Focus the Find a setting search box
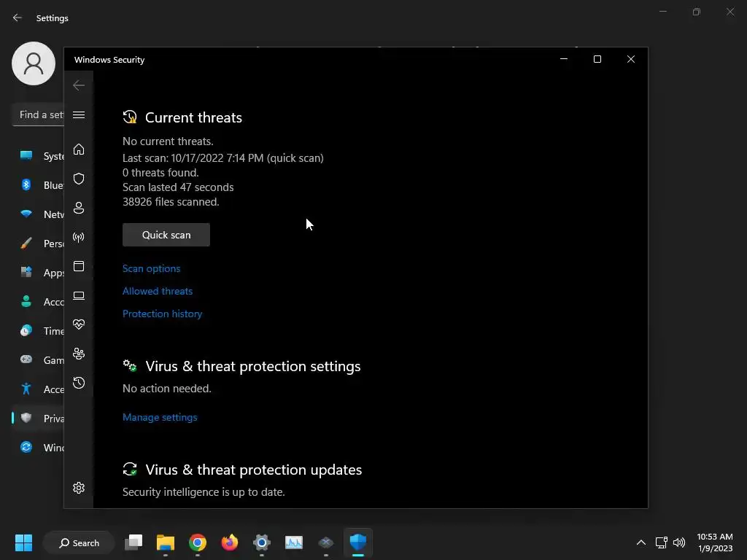 click(x=38, y=114)
